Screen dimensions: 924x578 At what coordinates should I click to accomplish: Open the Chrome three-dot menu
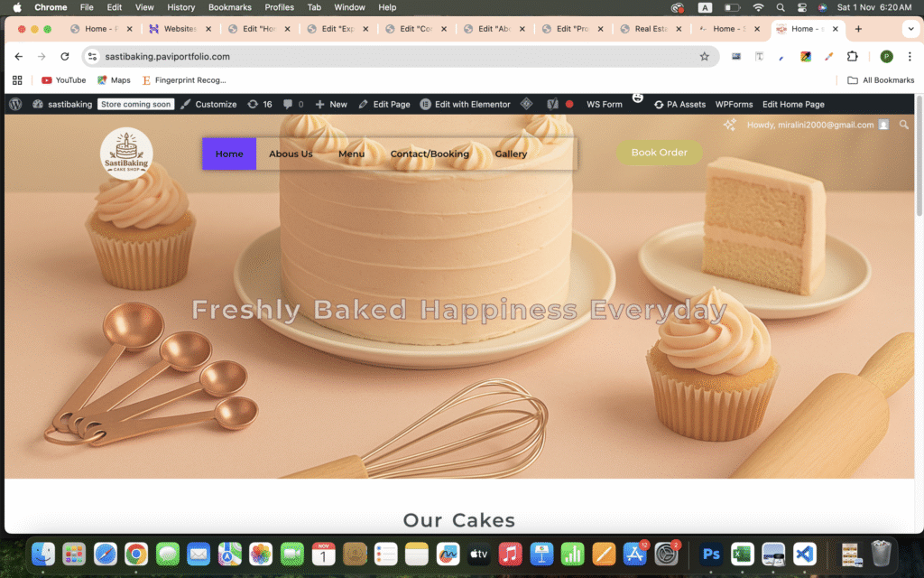click(908, 56)
